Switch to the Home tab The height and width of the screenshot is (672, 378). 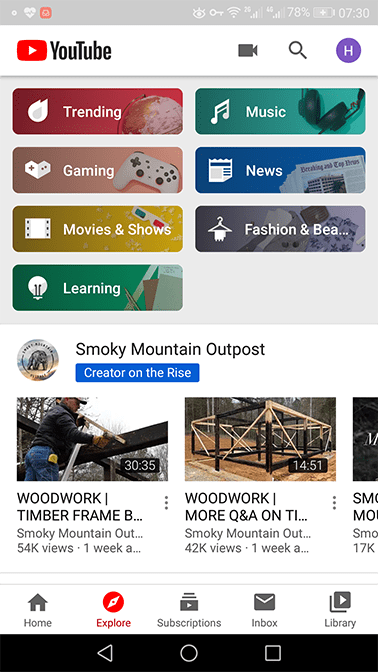pos(38,610)
